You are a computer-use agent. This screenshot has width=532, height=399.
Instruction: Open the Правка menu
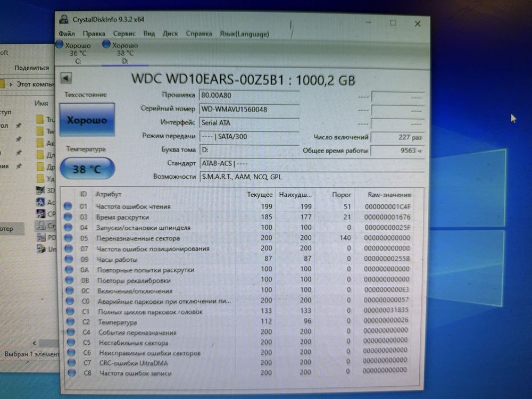[x=94, y=34]
